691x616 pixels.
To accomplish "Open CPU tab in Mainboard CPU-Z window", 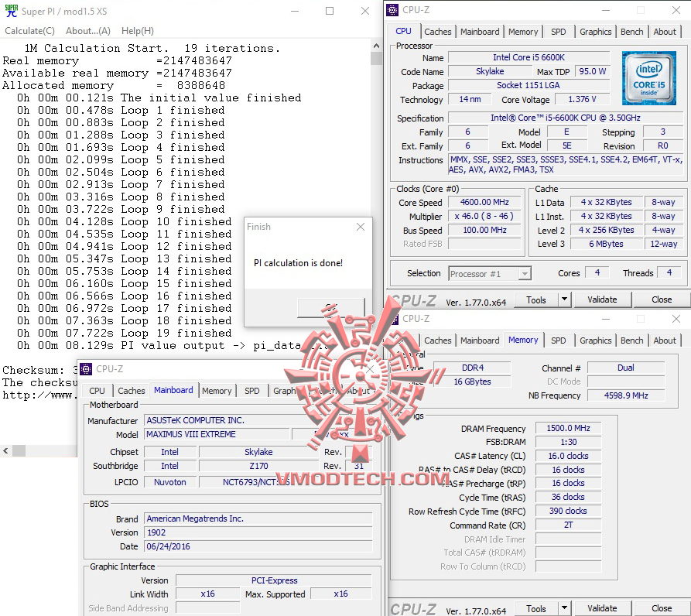I will pos(97,391).
